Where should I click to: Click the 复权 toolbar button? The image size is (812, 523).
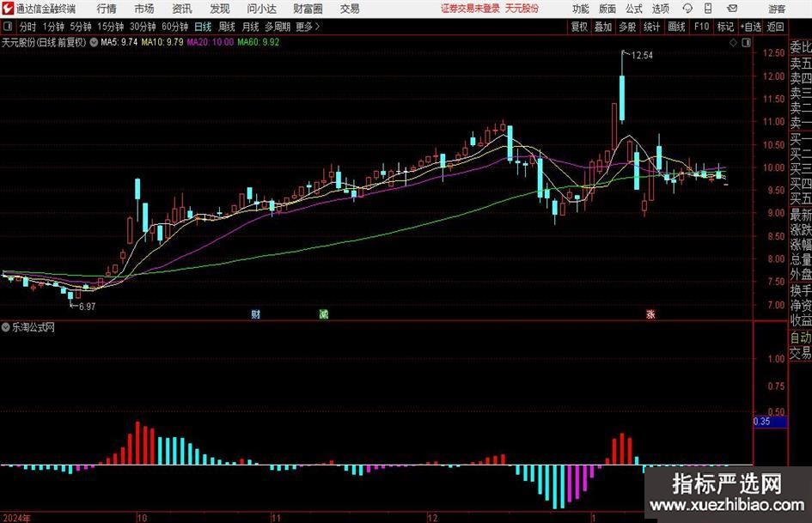click(579, 27)
